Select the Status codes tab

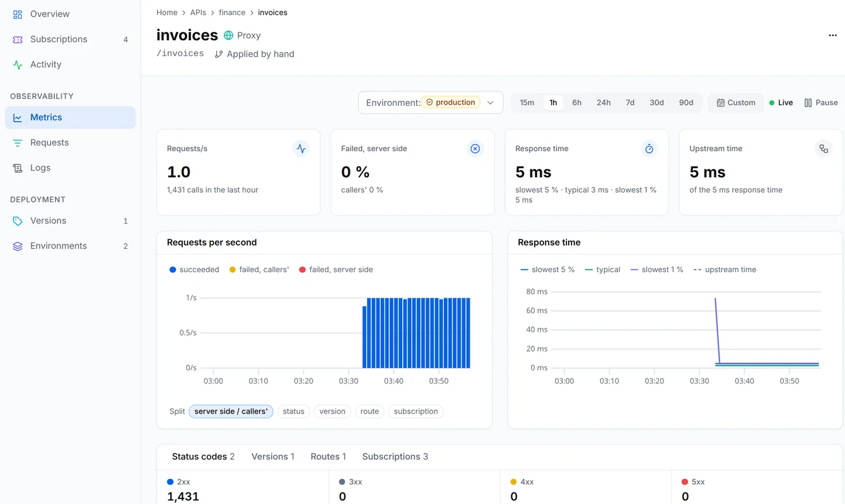pos(203,457)
